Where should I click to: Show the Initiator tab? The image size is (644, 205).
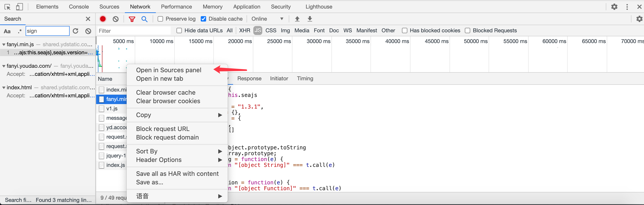[x=279, y=79]
